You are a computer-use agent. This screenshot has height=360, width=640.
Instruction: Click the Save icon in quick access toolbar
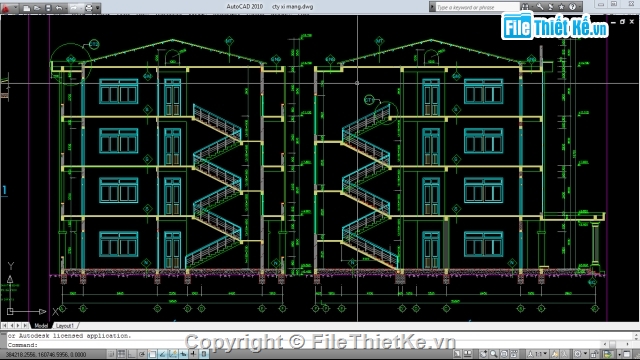tap(48, 8)
